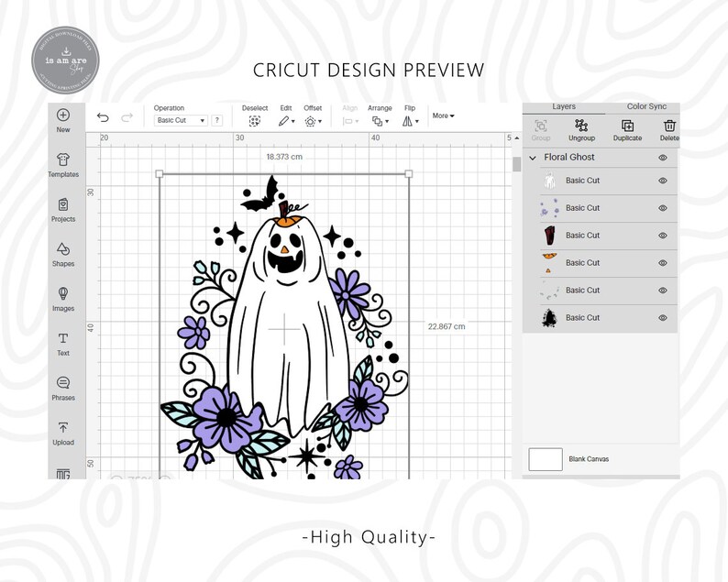Select the brown stem layer thumbnail
Image resolution: width=728 pixels, height=582 pixels.
click(550, 236)
